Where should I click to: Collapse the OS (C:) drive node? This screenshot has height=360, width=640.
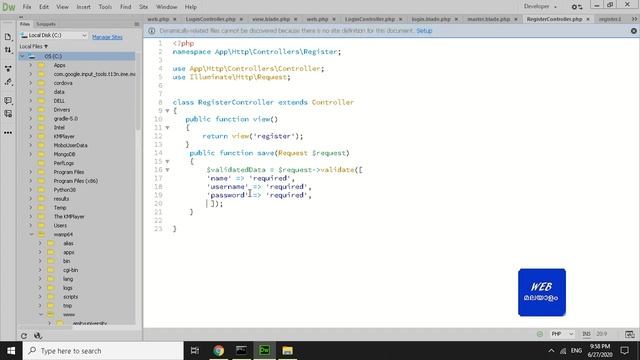[x=22, y=56]
